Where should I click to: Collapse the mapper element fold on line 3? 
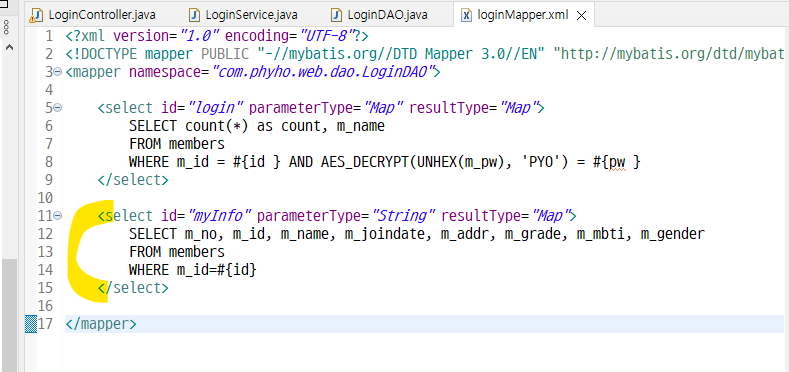click(58, 72)
